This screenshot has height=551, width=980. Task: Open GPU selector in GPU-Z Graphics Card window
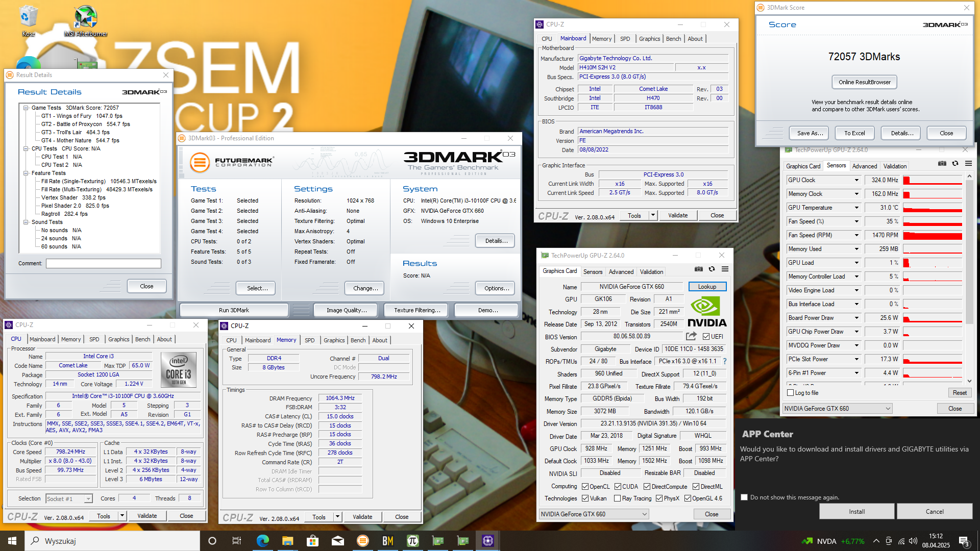tap(594, 514)
